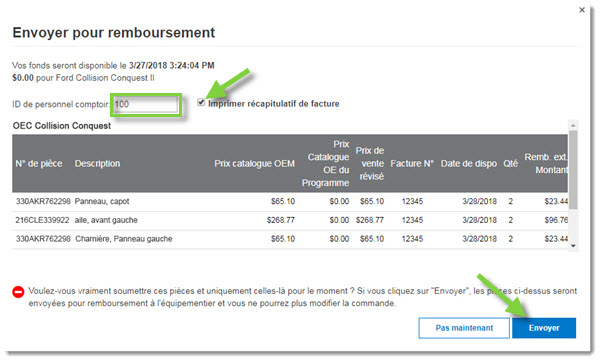
Task: Click the Prix catalogue OEM column header
Action: [254, 163]
